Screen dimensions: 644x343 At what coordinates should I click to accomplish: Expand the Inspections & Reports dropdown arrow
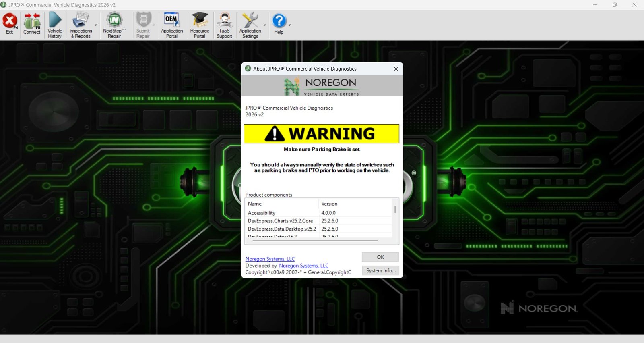coord(96,25)
